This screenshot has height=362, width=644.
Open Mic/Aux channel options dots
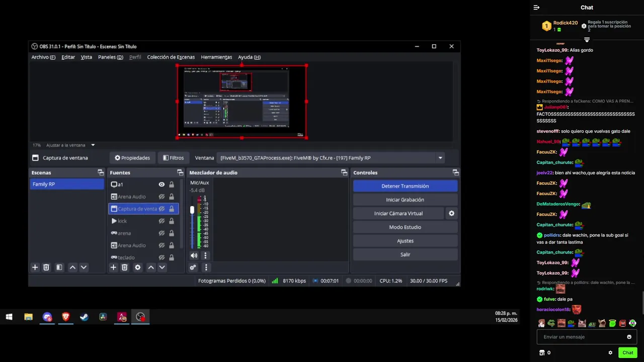click(x=205, y=255)
